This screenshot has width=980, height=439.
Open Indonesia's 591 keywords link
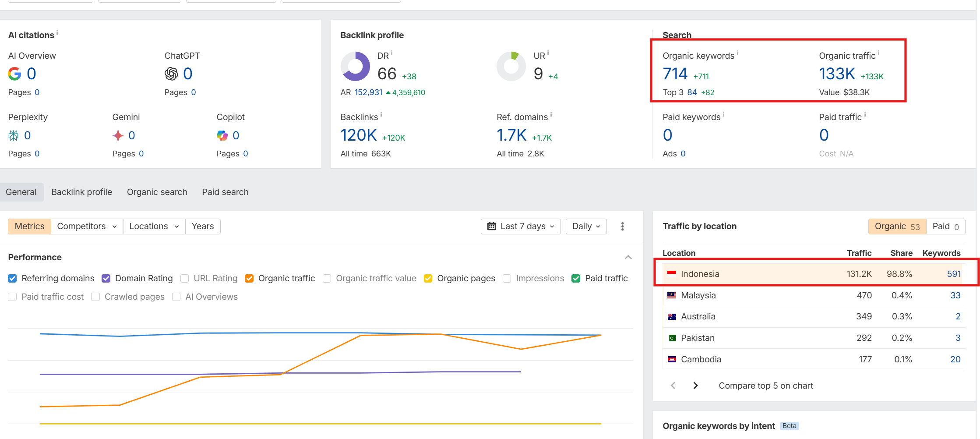[955, 273]
